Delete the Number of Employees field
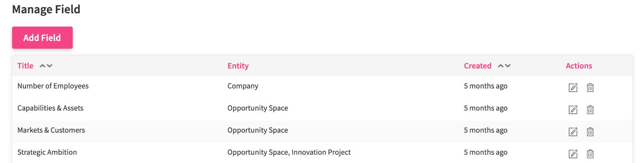 click(590, 87)
